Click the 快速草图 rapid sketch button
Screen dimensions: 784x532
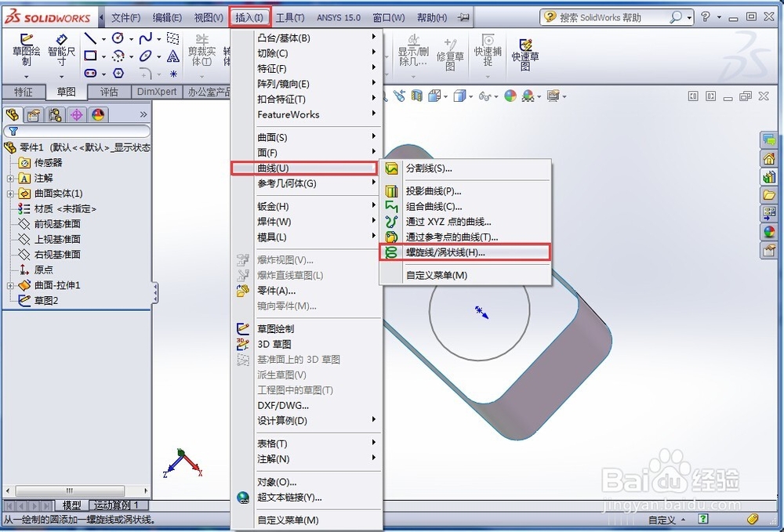coord(525,54)
